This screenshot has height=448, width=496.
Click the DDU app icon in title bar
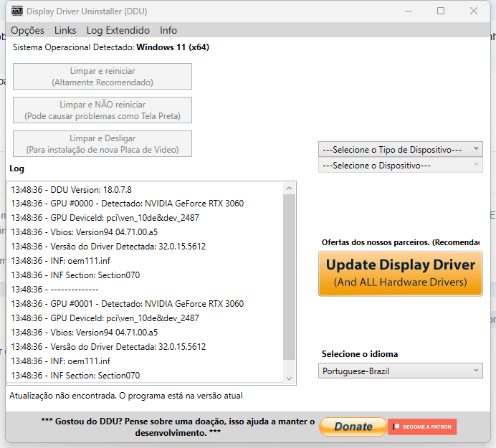pyautogui.click(x=17, y=11)
